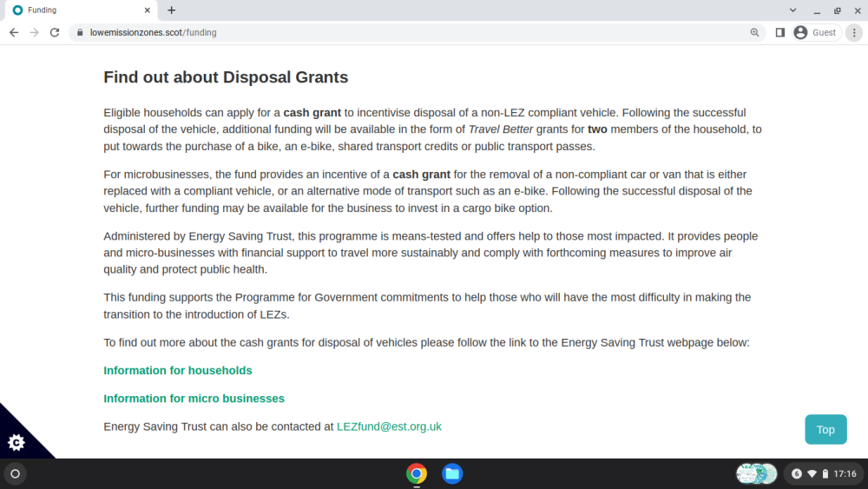Image resolution: width=868 pixels, height=489 pixels.
Task: Open the ChromeOS launcher circle
Action: (x=15, y=474)
